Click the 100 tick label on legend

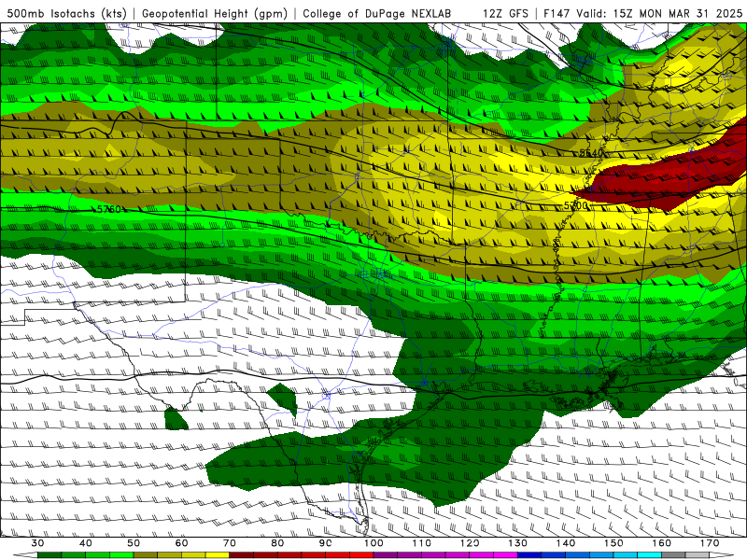coord(373,543)
